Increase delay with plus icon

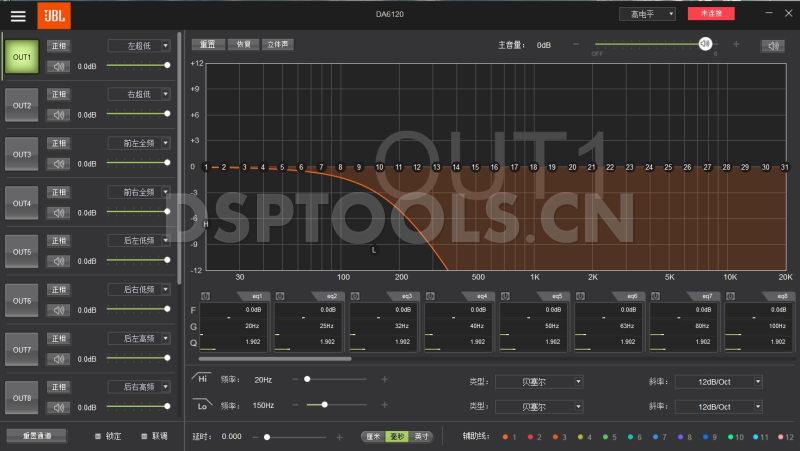point(339,437)
